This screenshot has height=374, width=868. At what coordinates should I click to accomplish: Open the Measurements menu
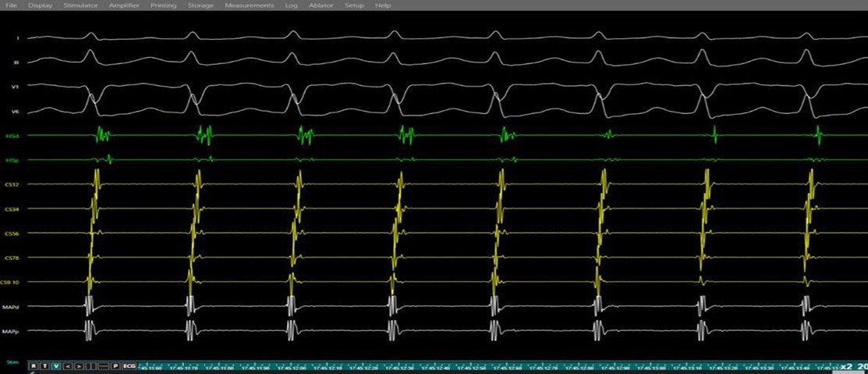click(249, 5)
